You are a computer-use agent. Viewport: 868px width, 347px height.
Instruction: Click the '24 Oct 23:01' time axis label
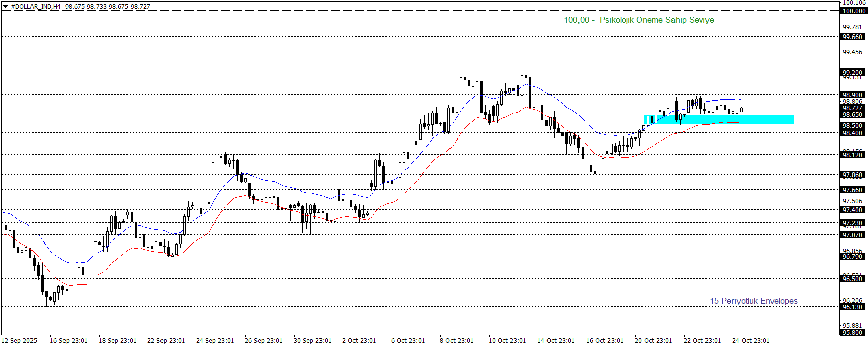pos(751,341)
